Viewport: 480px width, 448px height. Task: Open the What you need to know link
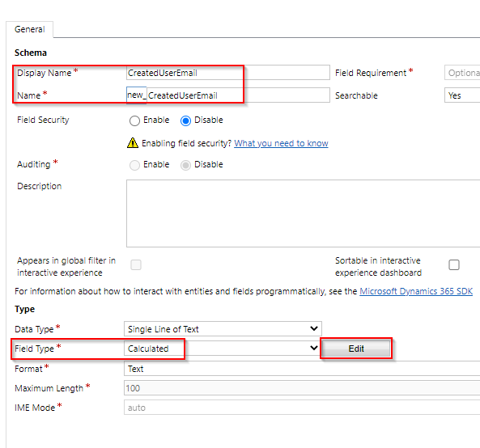[281, 143]
